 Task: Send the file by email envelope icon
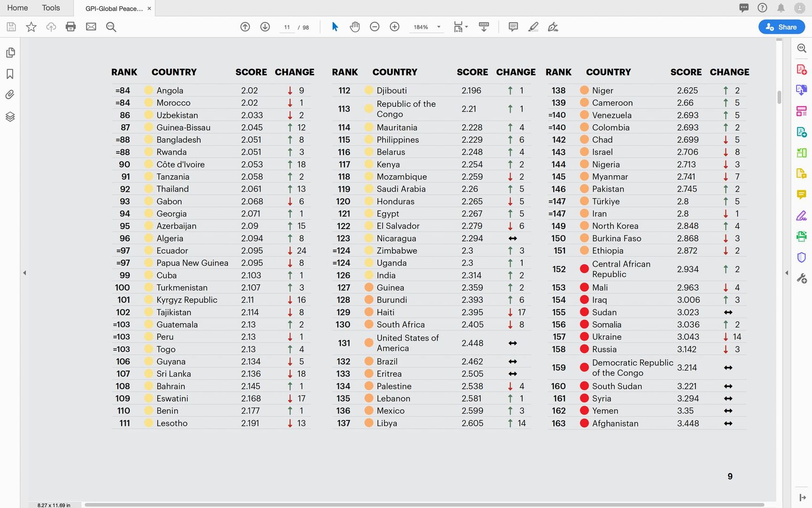coord(91,27)
